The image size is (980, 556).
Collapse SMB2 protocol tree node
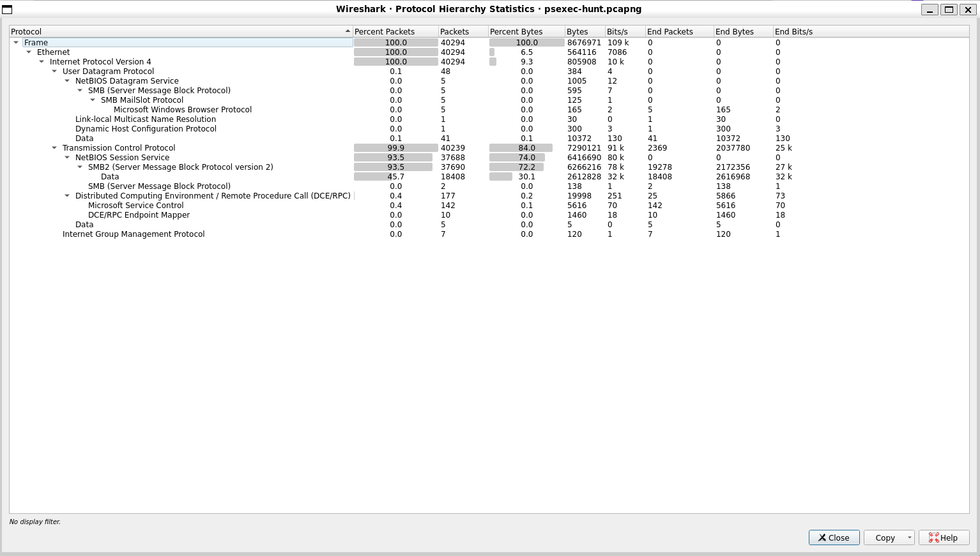point(80,167)
